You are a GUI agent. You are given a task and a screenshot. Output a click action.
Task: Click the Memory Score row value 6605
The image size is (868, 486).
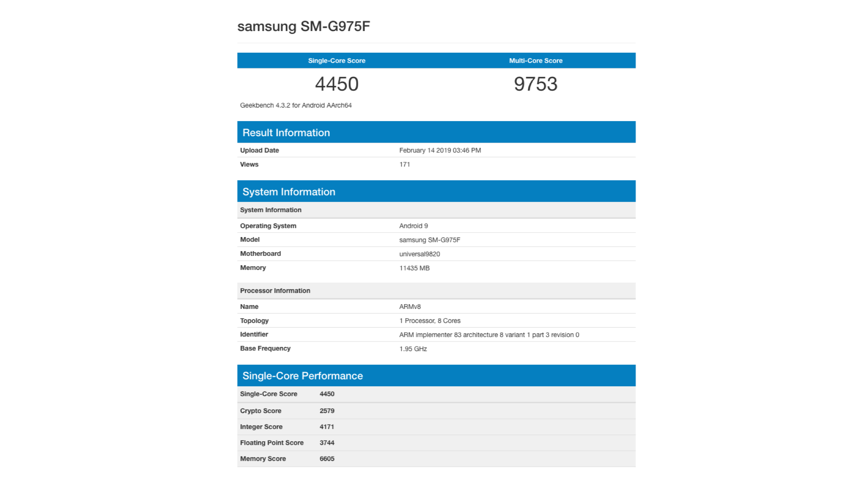327,459
